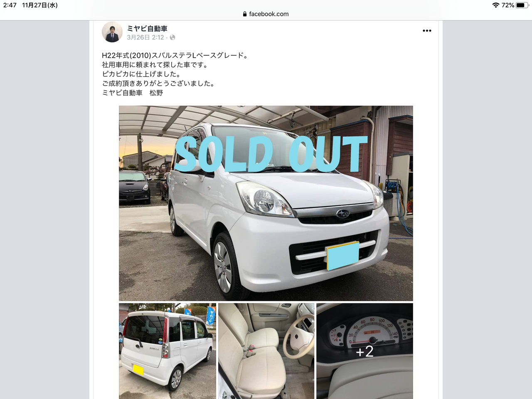Viewport: 532px width, 399px height.
Task: Tap the lock icon beside facebook.com
Action: point(245,14)
